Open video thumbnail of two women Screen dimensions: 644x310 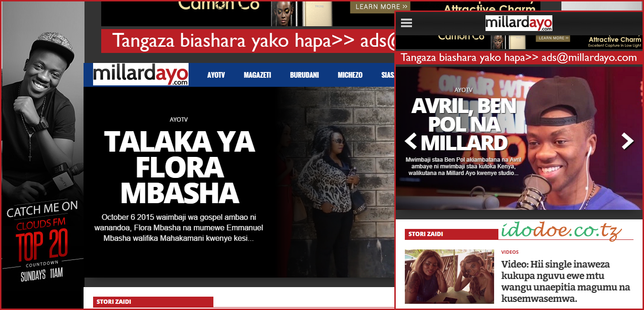(x=449, y=277)
